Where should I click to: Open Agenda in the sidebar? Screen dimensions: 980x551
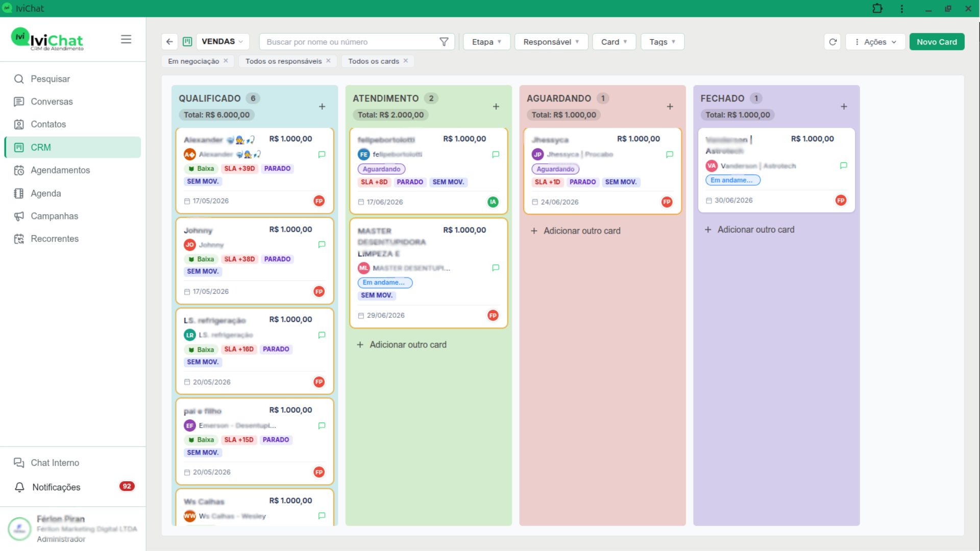point(72,193)
